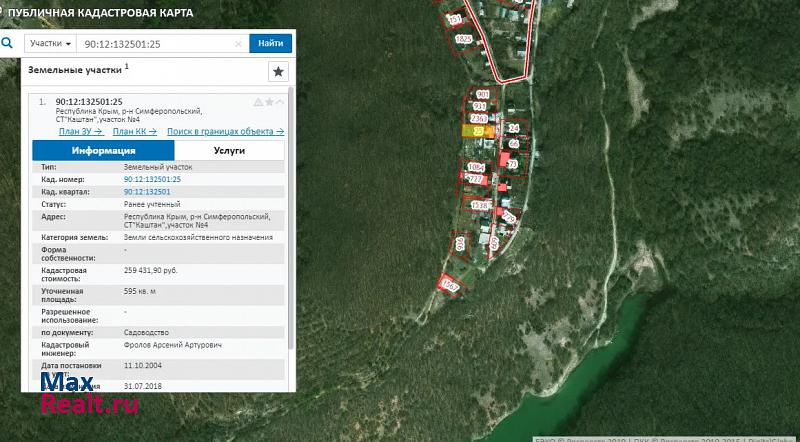Viewport: 800px width, 442px height.
Task: Select parcel 1567 on the map
Action: coord(450,284)
